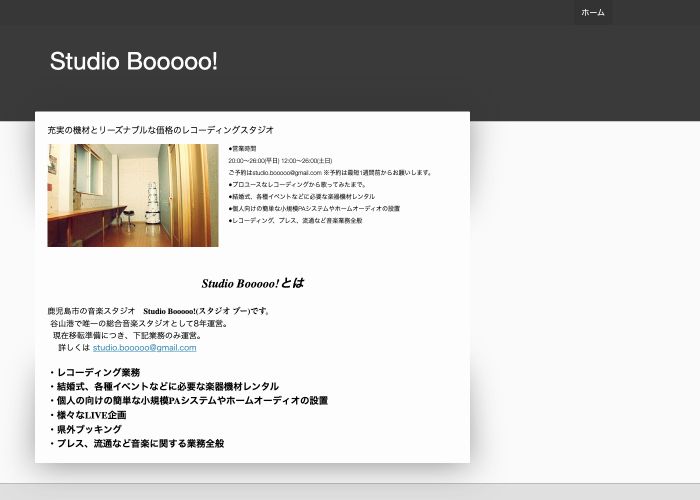Click the small line ●結婚式、各種イベントなどに必要な楽器機材レンタル

(301, 196)
